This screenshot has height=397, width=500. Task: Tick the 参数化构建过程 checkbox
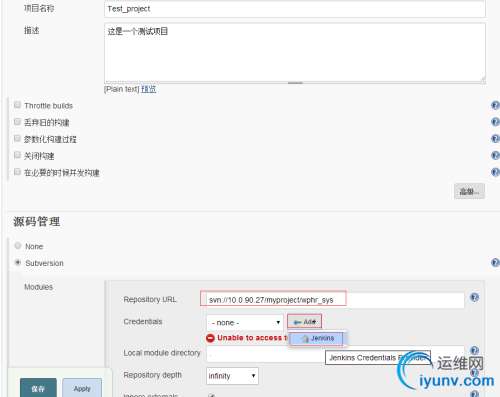pyautogui.click(x=17, y=138)
